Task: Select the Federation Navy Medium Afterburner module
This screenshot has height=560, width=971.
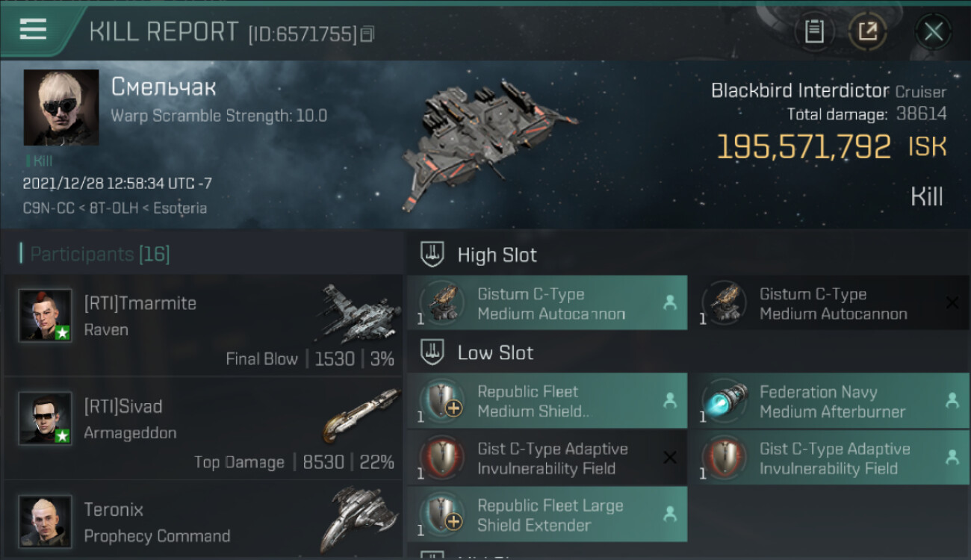Action: (x=834, y=402)
